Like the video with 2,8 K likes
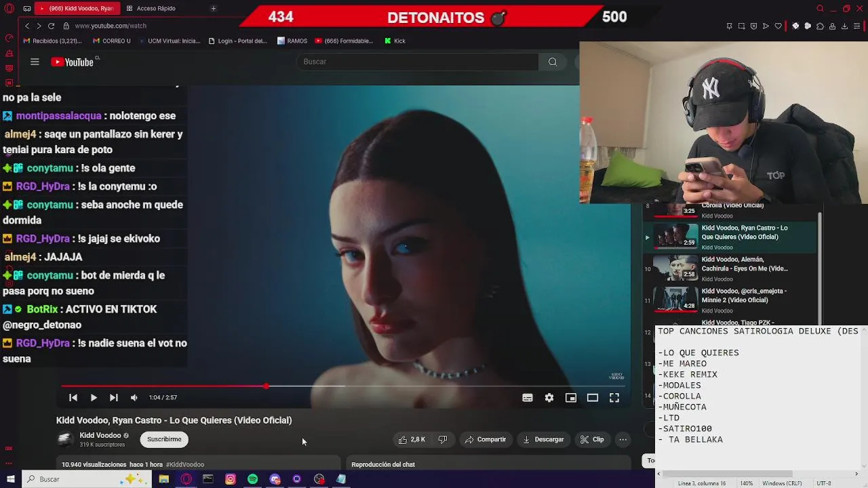Screen dimensions: 868x488 pos(412,439)
